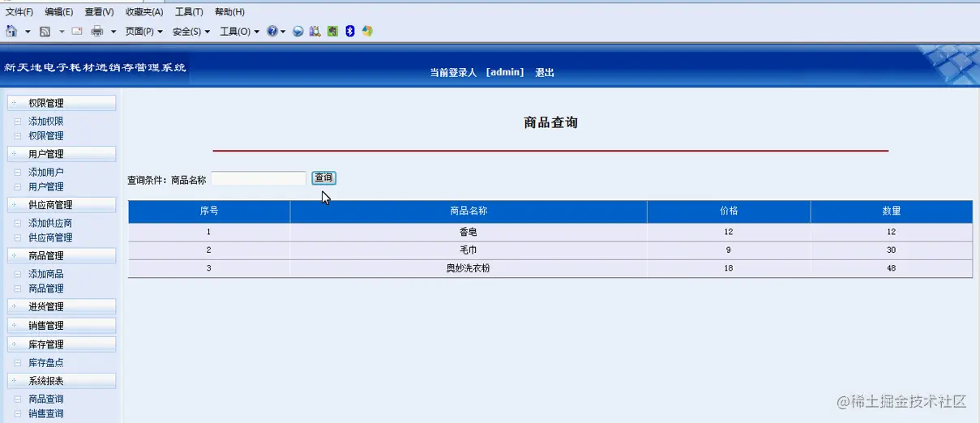Click the Bluetooth icon in the toolbar
Viewport: 980px width, 423px height.
coord(350,32)
